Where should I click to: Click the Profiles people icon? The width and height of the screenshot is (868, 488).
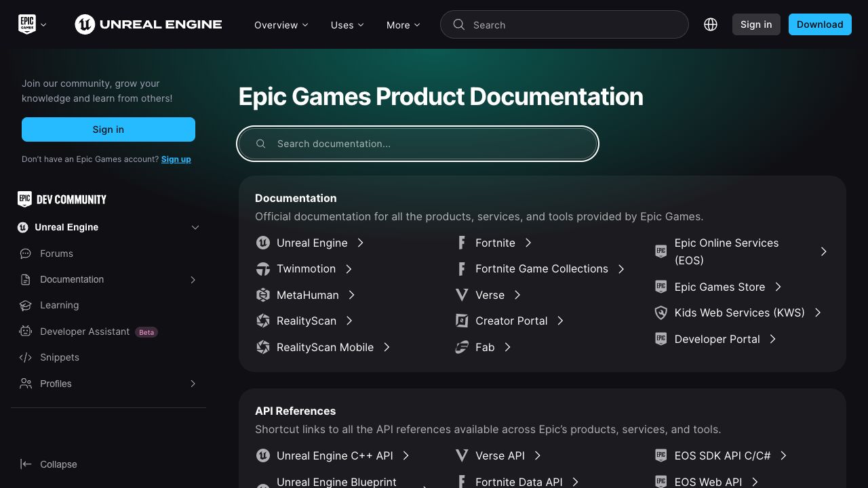[26, 384]
